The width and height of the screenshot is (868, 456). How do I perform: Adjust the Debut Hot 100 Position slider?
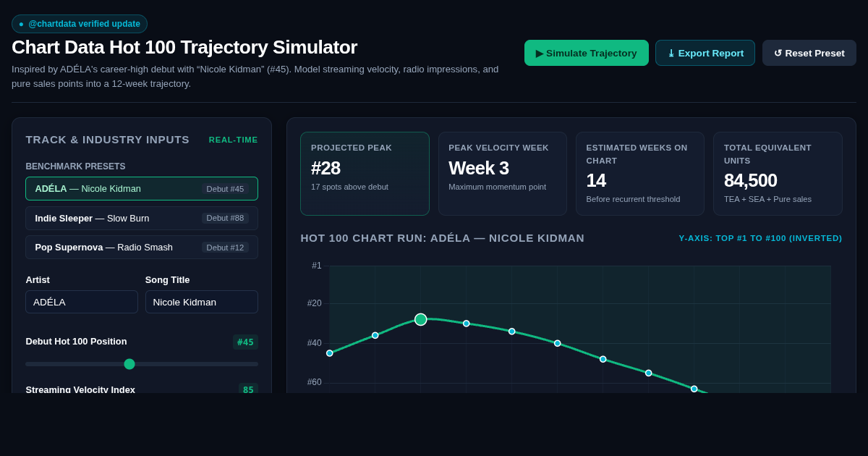coord(142,364)
